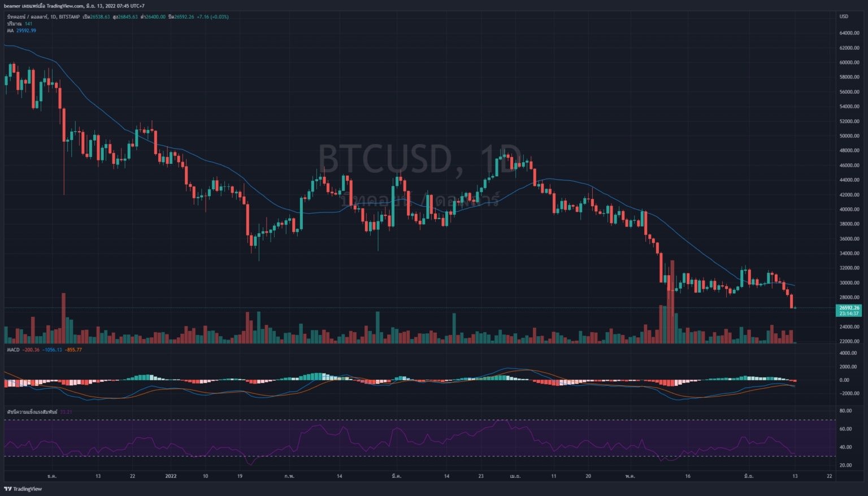Image resolution: width=868 pixels, height=496 pixels.
Task: Click the 64000.00 price axis label
Action: 849,33
